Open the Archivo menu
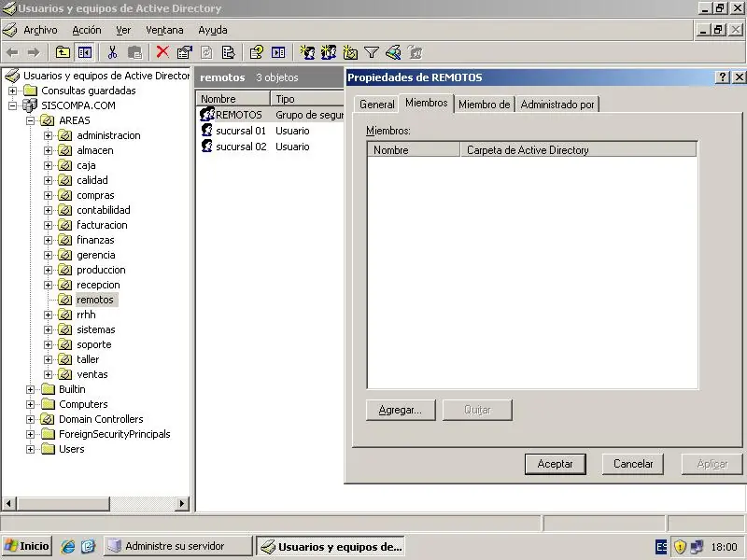747x560 pixels. point(40,30)
